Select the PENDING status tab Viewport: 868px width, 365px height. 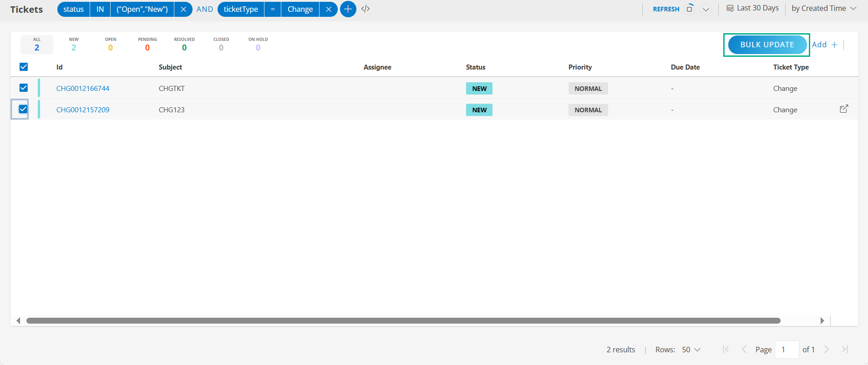[147, 45]
